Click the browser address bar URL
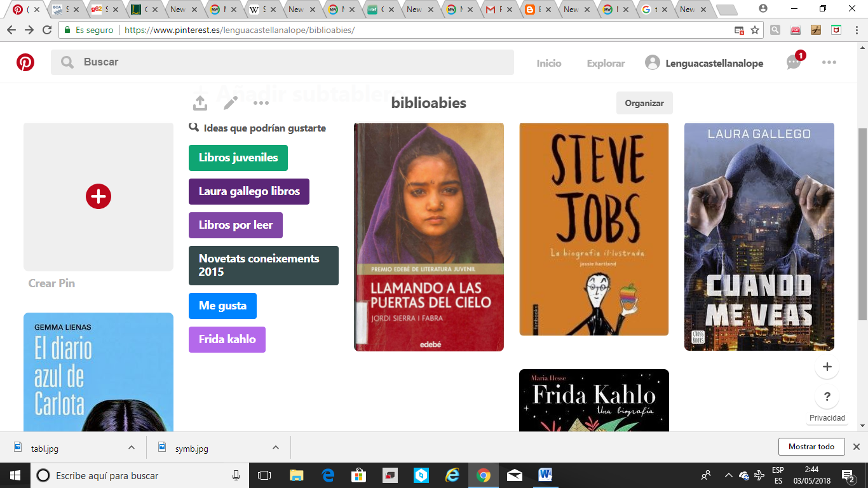This screenshot has width=868, height=488. point(240,30)
